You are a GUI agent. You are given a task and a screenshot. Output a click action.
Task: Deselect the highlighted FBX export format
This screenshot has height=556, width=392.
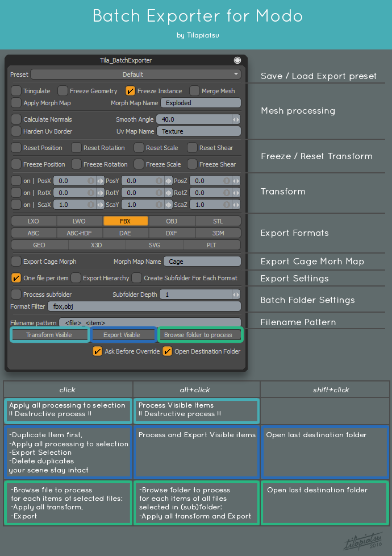[x=126, y=221]
